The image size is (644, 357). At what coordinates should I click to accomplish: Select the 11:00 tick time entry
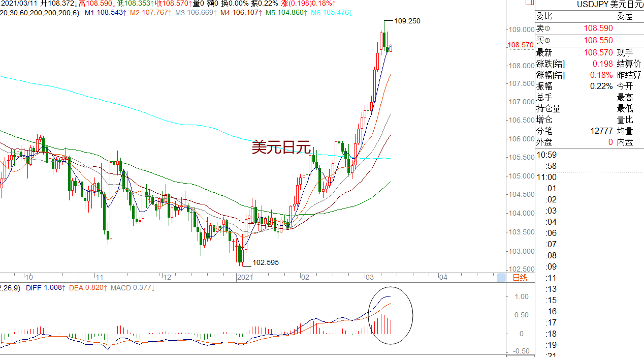coord(546,177)
